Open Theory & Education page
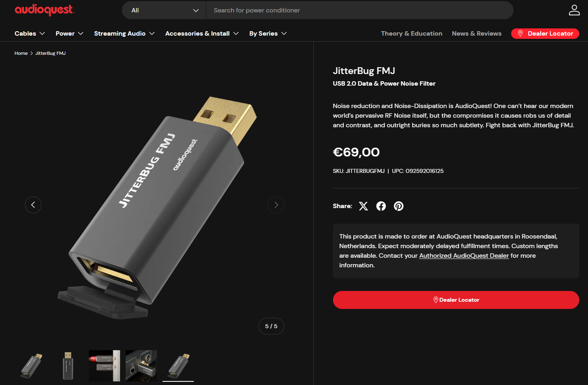This screenshot has width=588, height=385. pos(411,34)
